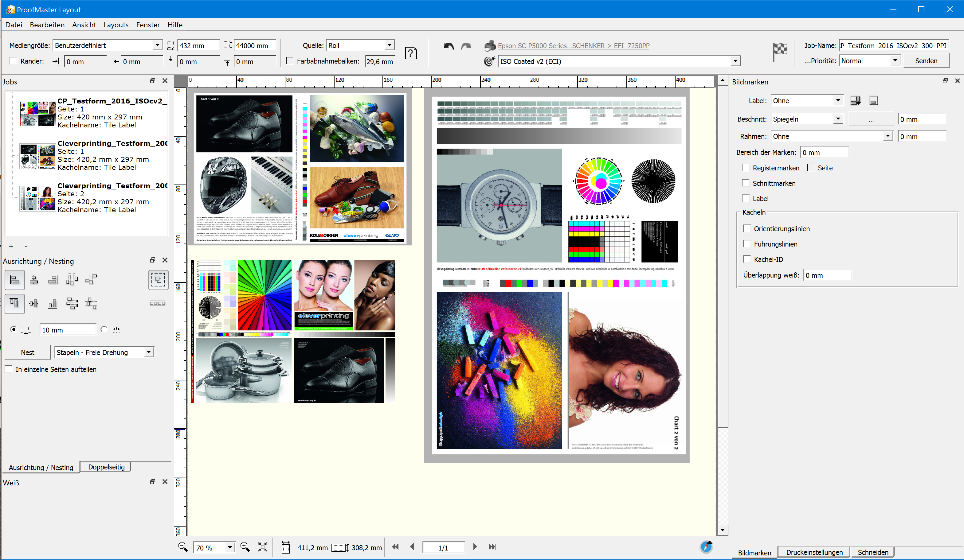Open the Stapeln - Freie Drehung dropdown
This screenshot has width=964, height=560.
[x=148, y=352]
